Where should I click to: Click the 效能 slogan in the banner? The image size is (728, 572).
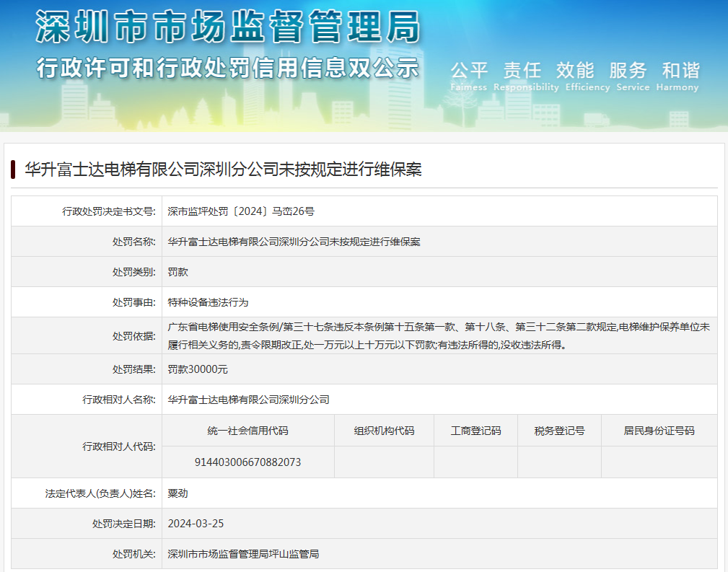tap(575, 71)
